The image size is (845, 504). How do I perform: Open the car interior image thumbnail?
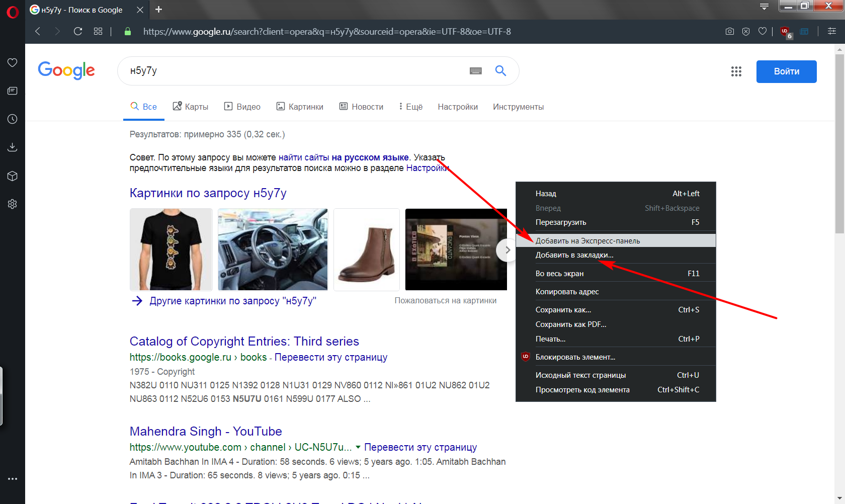pos(273,249)
